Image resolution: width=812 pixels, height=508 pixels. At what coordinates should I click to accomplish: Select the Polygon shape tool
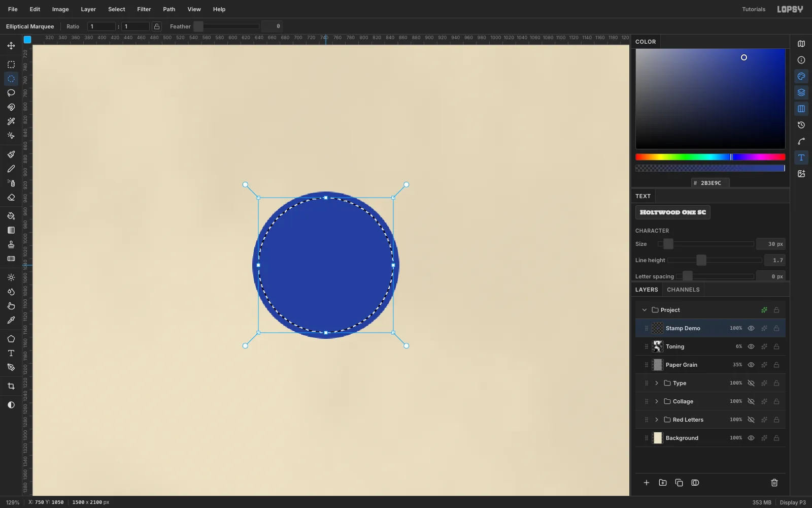[x=11, y=339]
